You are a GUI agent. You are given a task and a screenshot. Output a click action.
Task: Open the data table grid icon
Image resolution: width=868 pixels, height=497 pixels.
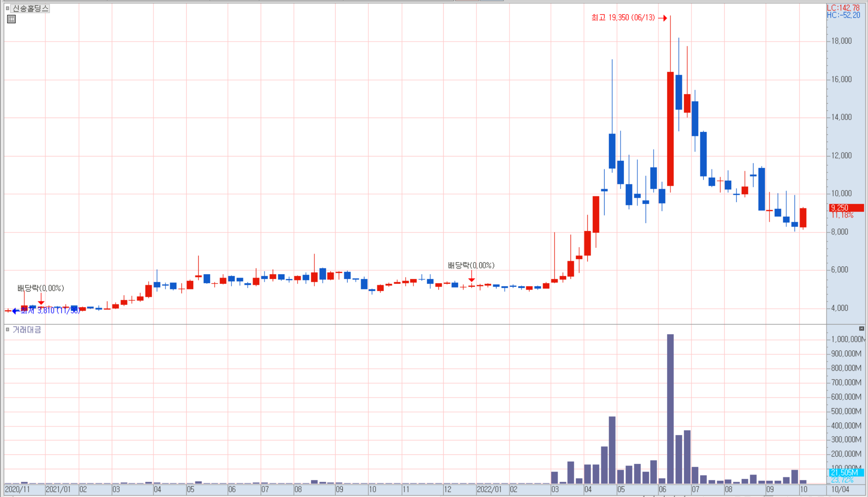click(11, 19)
